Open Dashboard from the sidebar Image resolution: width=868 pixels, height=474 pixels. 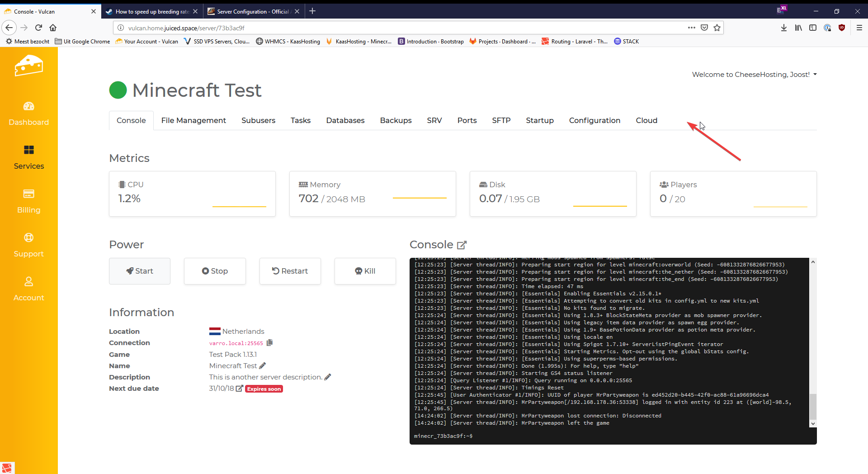pos(28,114)
